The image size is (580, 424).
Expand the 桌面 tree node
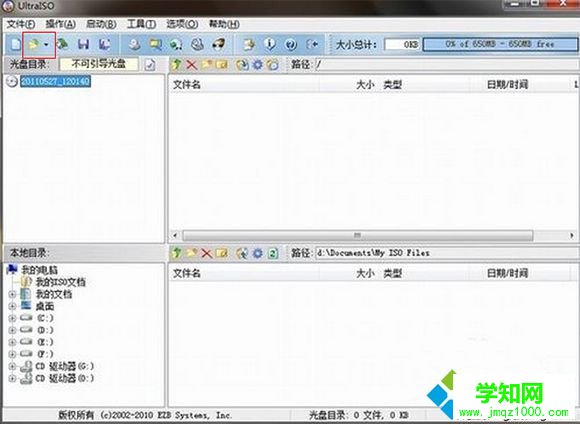tap(12, 306)
